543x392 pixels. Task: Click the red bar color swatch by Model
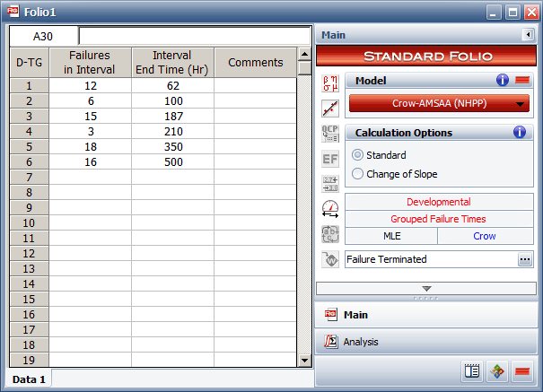click(x=521, y=81)
